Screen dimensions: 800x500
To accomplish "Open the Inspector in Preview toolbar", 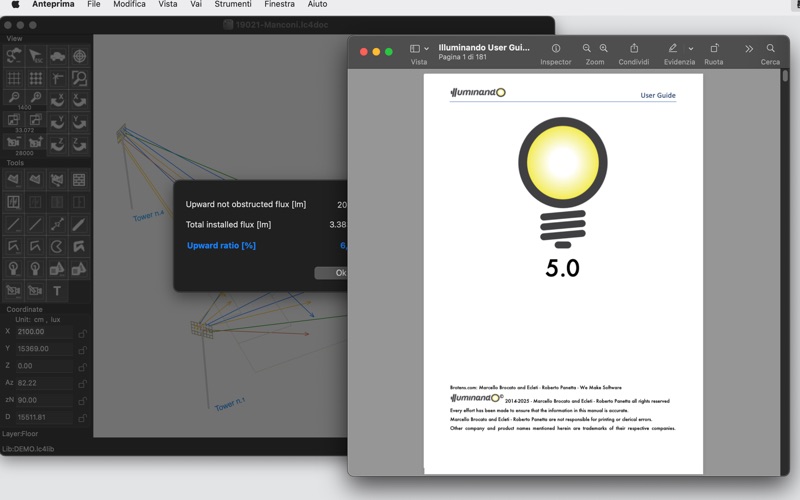I will [556, 48].
